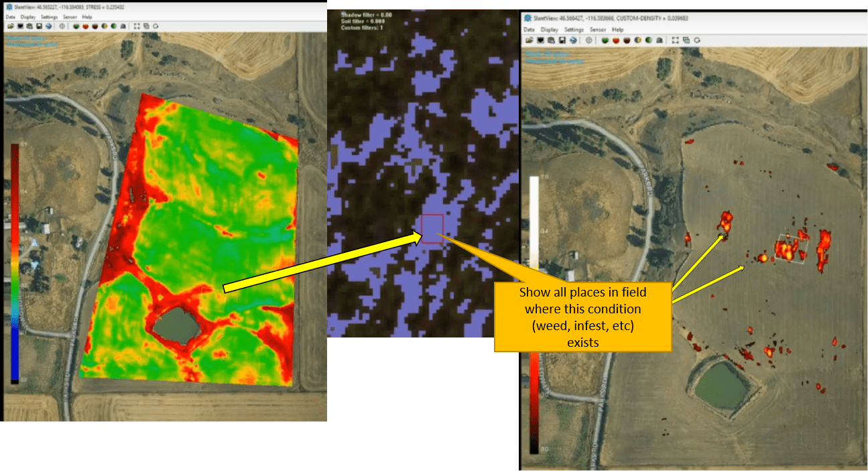
Task: Click the fullscreen fit-view icon
Action: [137, 26]
